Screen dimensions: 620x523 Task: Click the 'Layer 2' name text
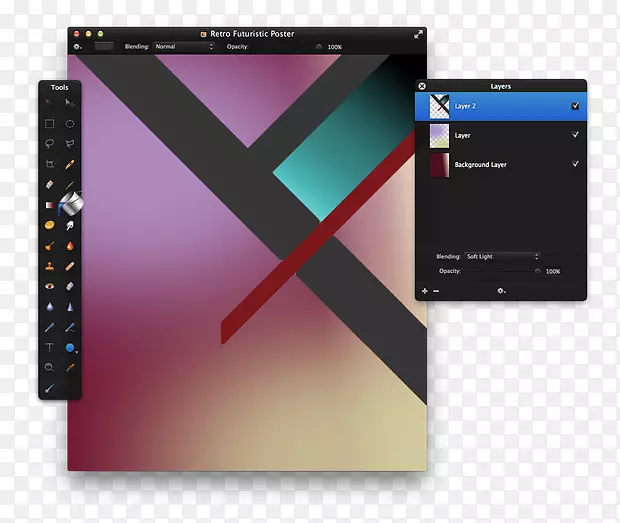465,106
